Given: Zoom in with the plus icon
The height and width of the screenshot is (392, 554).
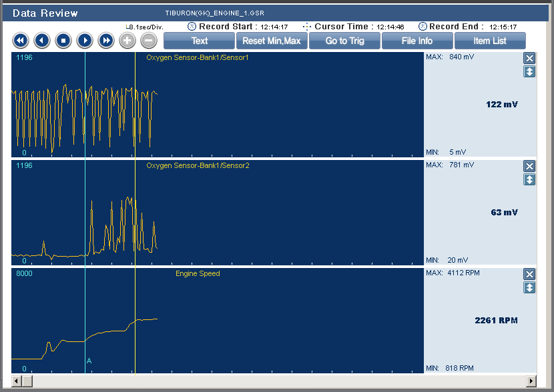Looking at the screenshot, I should click(127, 41).
